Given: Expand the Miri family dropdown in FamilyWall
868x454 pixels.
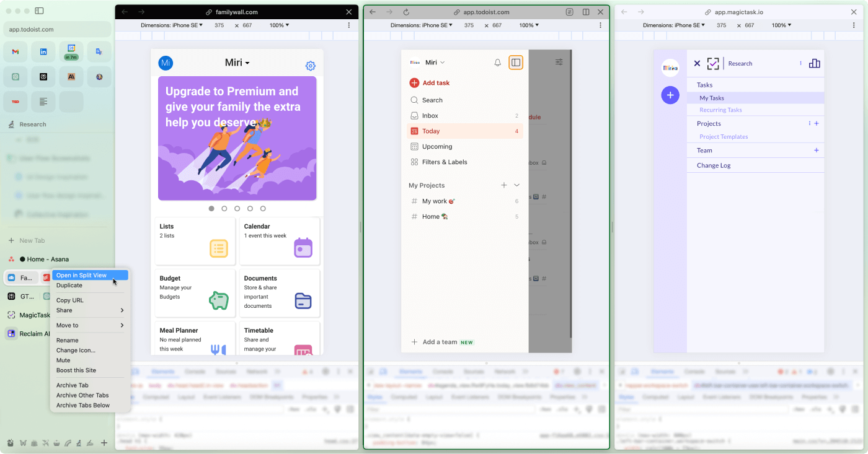Looking at the screenshot, I should tap(237, 63).
